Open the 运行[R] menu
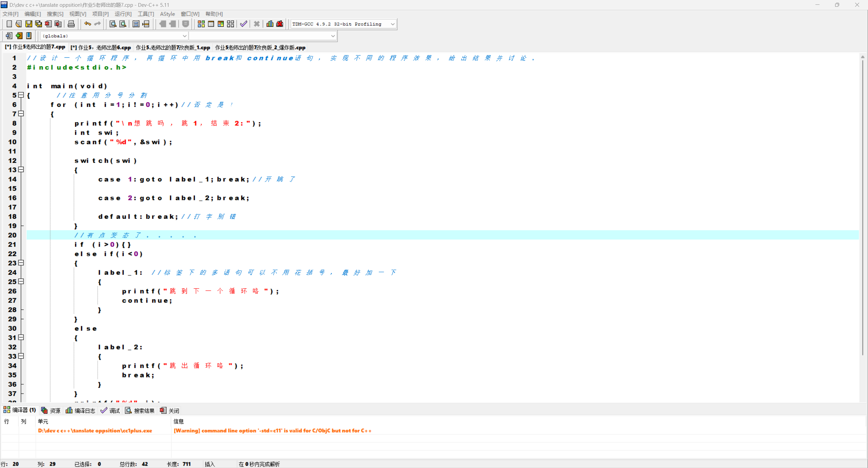 [x=123, y=14]
